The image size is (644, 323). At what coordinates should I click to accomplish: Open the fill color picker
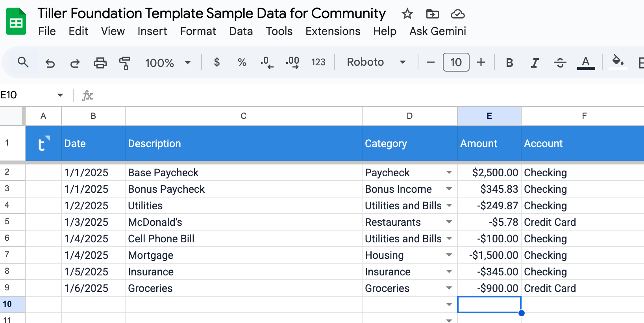click(x=618, y=62)
